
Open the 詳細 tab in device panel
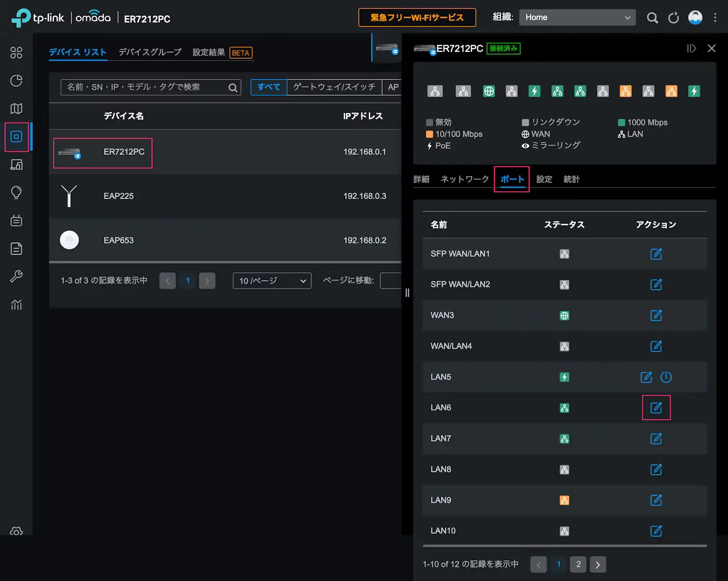tap(421, 179)
